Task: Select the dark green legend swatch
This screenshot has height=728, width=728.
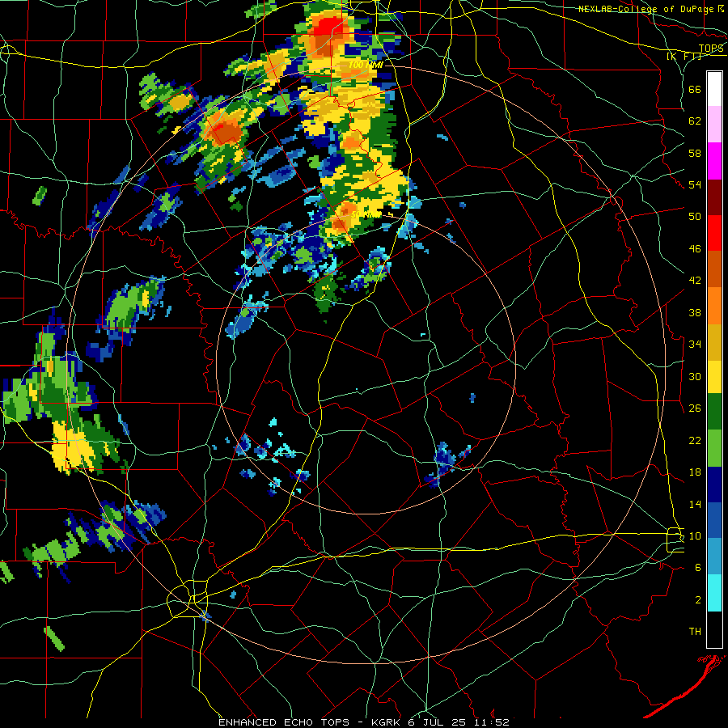Action: 714,413
